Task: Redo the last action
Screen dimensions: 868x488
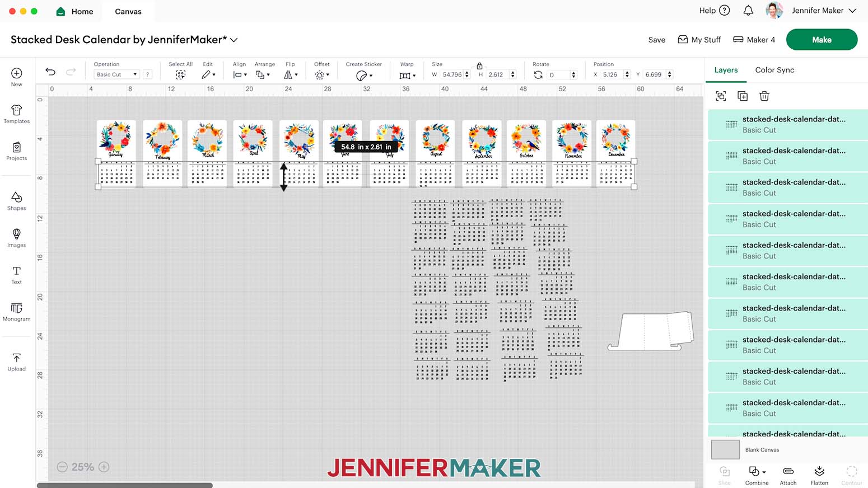Action: [71, 72]
